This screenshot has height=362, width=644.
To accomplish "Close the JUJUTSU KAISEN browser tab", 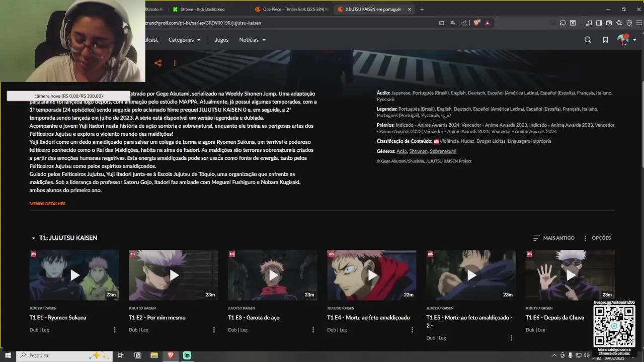I will (x=410, y=9).
